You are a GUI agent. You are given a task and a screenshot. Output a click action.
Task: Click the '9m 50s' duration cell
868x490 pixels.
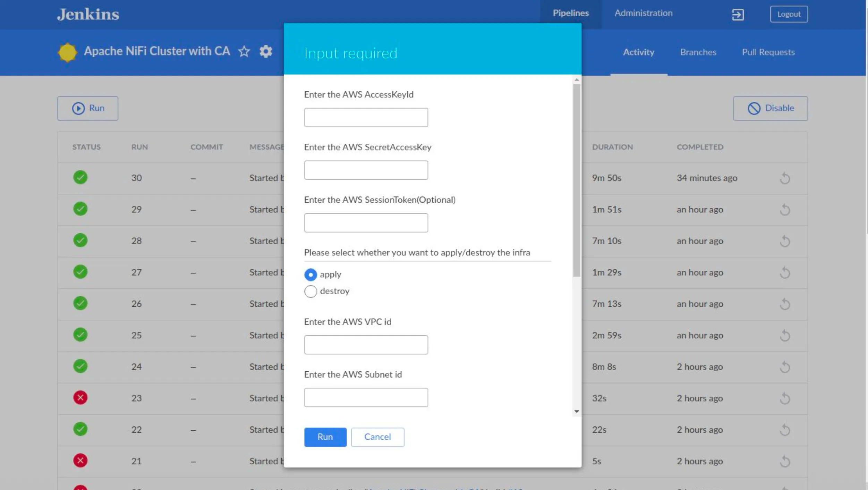(x=606, y=178)
